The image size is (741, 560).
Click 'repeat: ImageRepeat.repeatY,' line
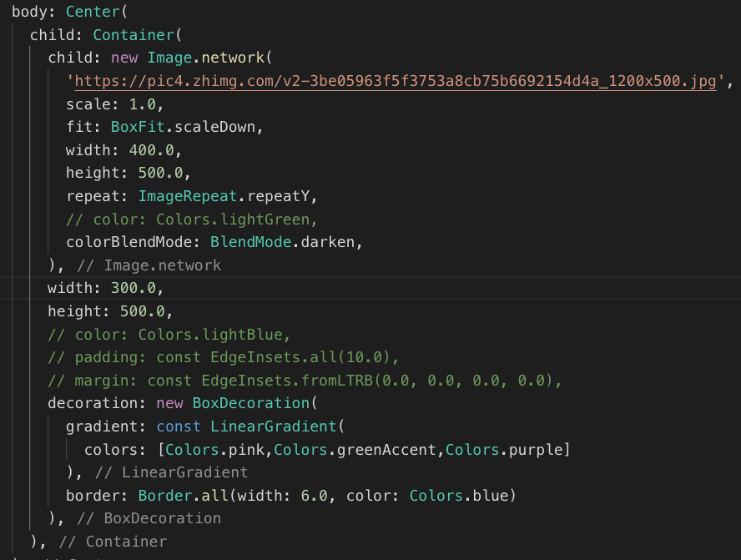(x=192, y=196)
